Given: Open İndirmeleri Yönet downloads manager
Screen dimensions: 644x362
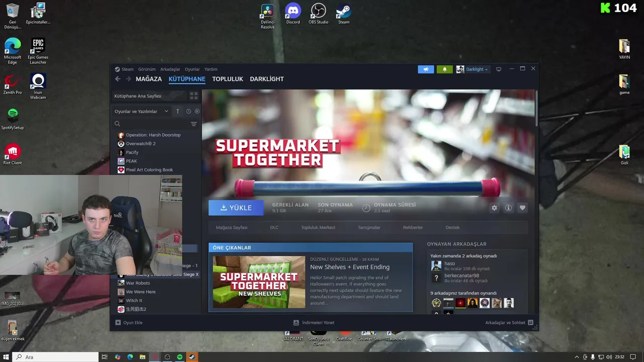Looking at the screenshot, I should (314, 323).
